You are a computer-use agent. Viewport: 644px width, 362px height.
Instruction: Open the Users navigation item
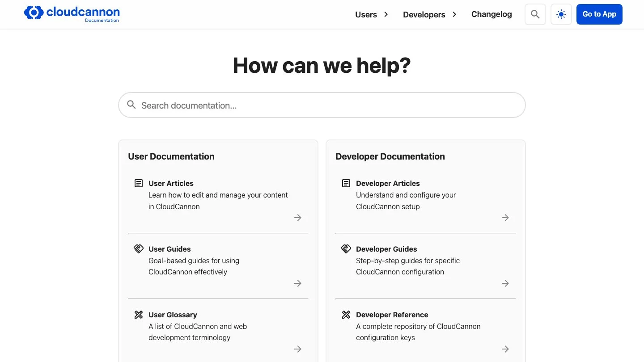366,14
